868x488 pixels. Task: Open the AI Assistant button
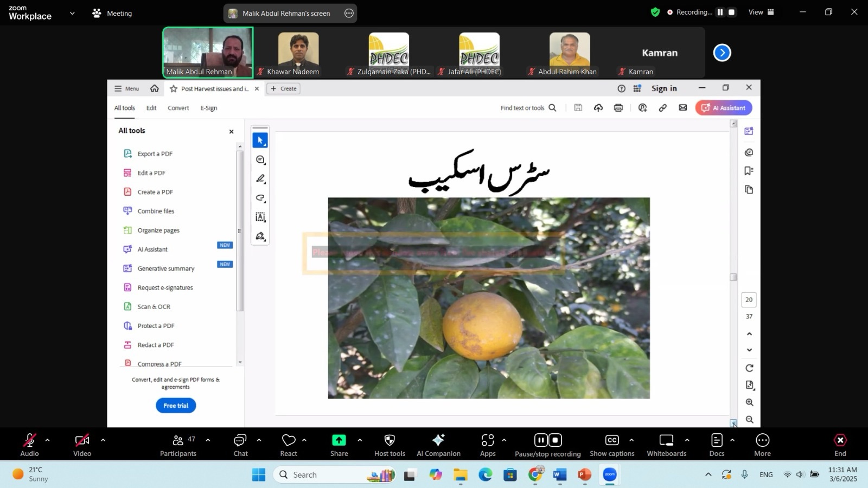[x=724, y=108]
